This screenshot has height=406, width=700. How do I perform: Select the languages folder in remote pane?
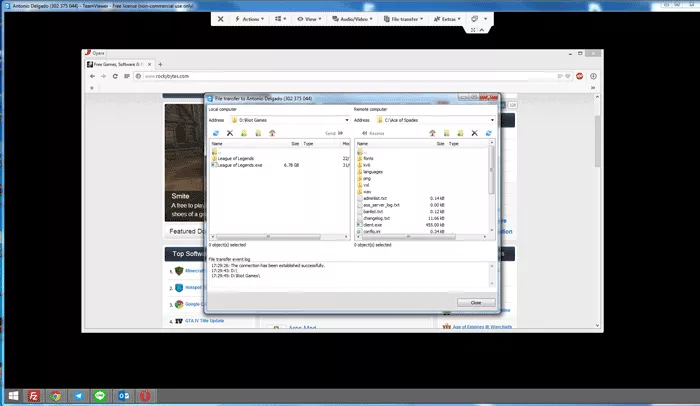(x=370, y=172)
